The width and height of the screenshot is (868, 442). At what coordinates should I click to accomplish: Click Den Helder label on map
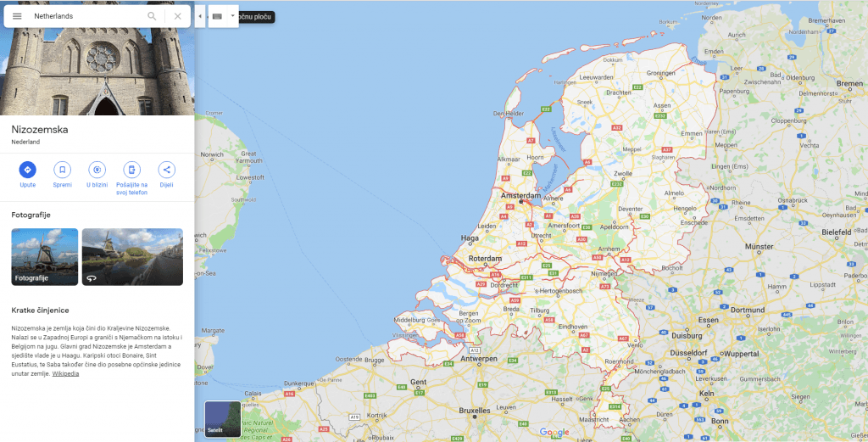509,114
